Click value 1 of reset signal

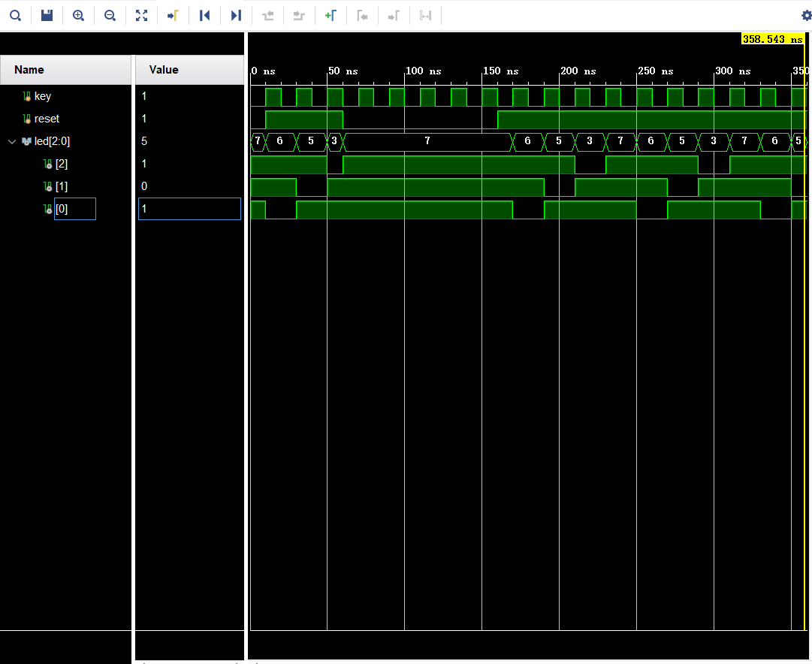coord(144,119)
